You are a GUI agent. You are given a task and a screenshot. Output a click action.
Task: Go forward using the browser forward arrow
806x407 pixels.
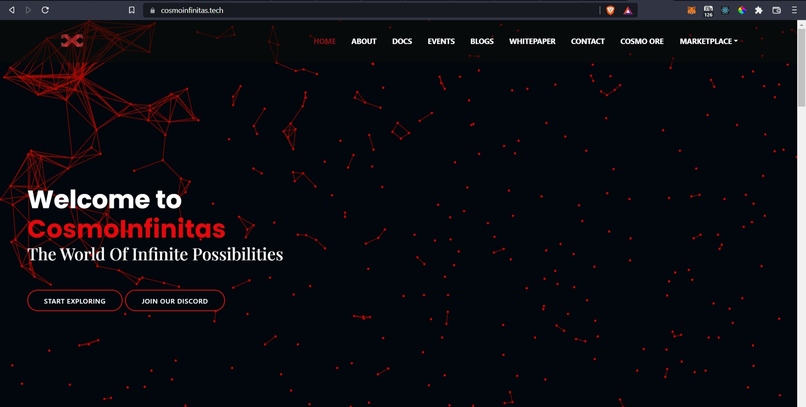[28, 10]
